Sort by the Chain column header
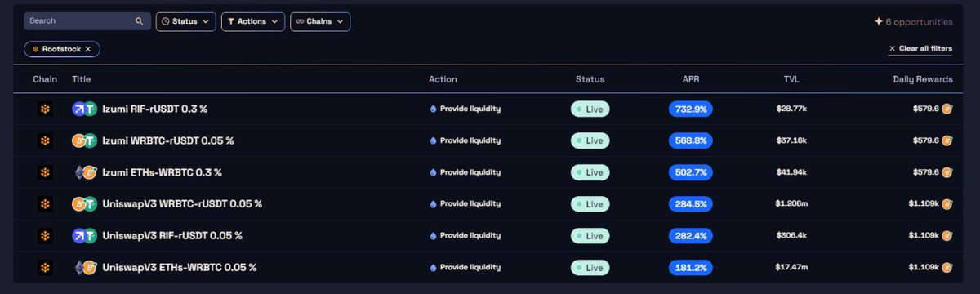Viewport: 980px width, 294px height. (x=45, y=79)
